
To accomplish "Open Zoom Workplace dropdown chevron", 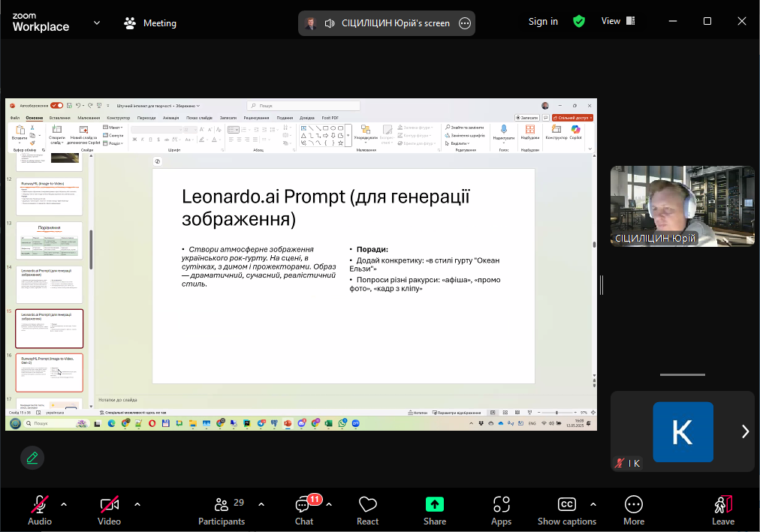I will [x=97, y=23].
